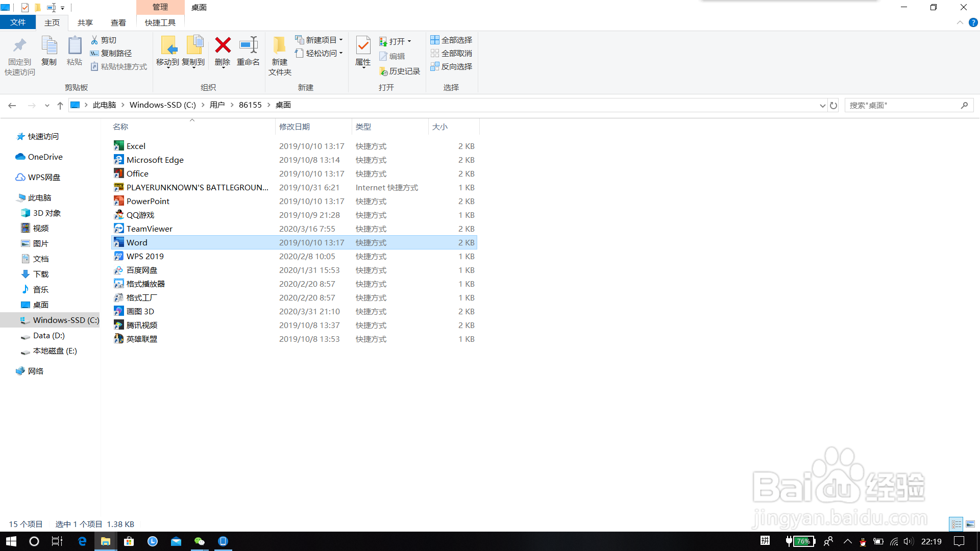Viewport: 980px width, 551px height.
Task: Switch to the Share ribbon tab
Action: point(85,22)
